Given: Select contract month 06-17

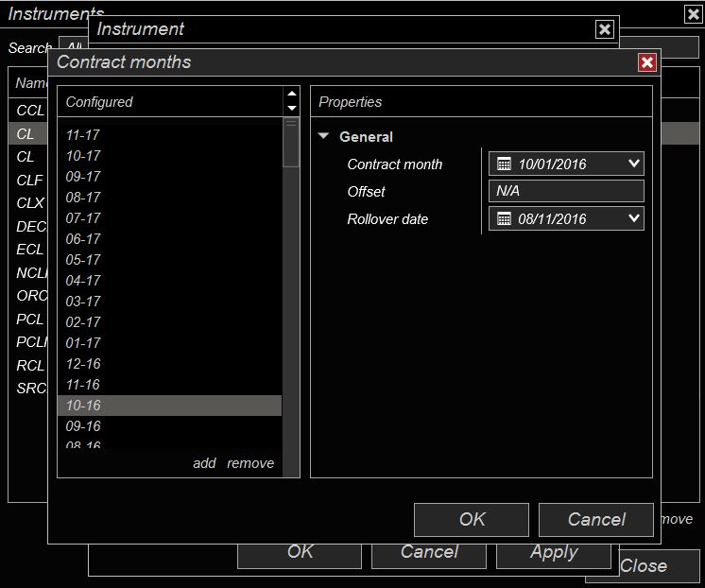Looking at the screenshot, I should tap(169, 239).
